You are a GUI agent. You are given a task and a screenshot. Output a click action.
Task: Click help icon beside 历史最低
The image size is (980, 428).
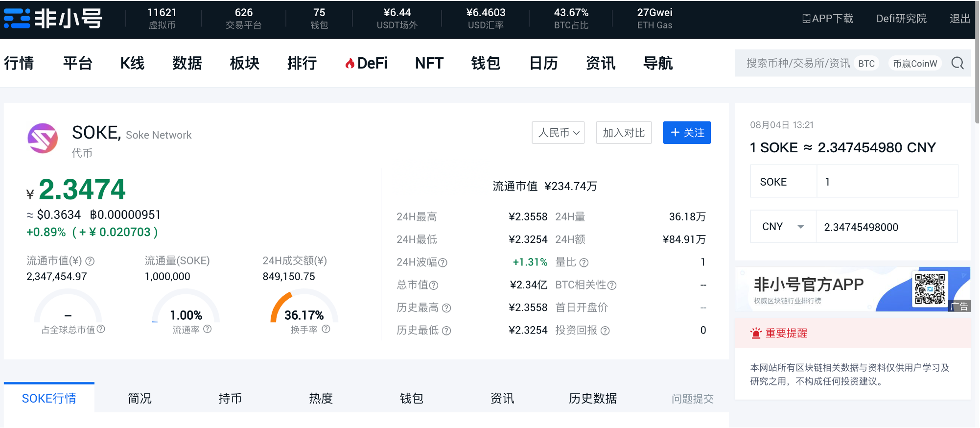pos(446,331)
